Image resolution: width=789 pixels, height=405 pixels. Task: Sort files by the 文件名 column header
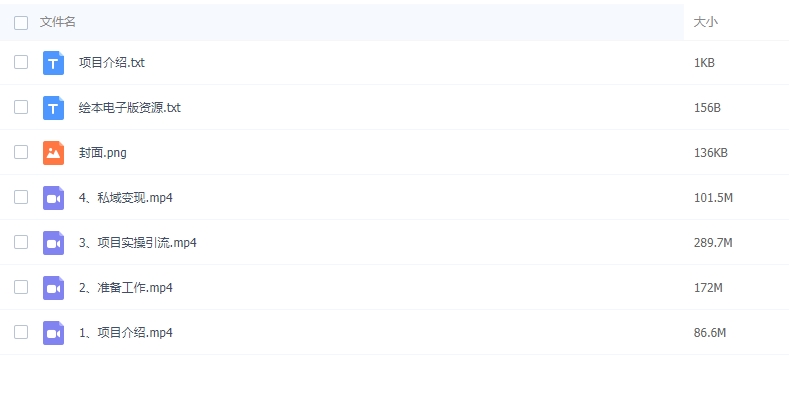pos(58,22)
